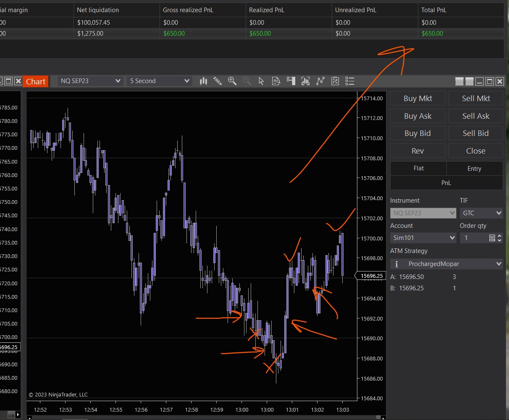The image size is (509, 420).
Task: Open the bar type chart style icon
Action: [204, 81]
